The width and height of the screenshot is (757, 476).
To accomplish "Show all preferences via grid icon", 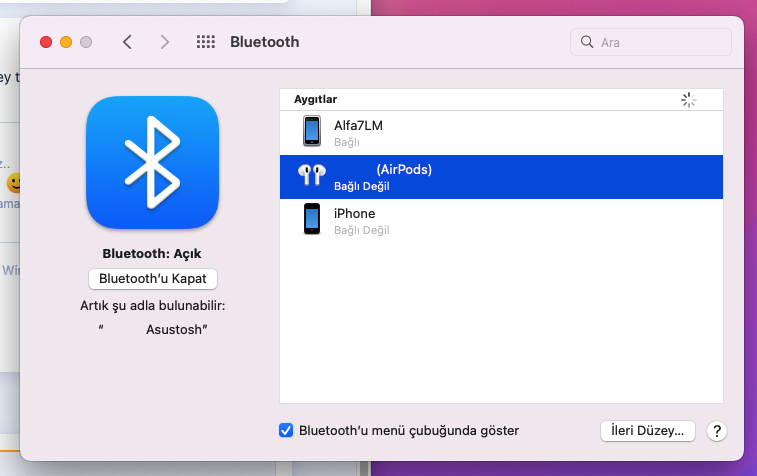I will coord(206,42).
